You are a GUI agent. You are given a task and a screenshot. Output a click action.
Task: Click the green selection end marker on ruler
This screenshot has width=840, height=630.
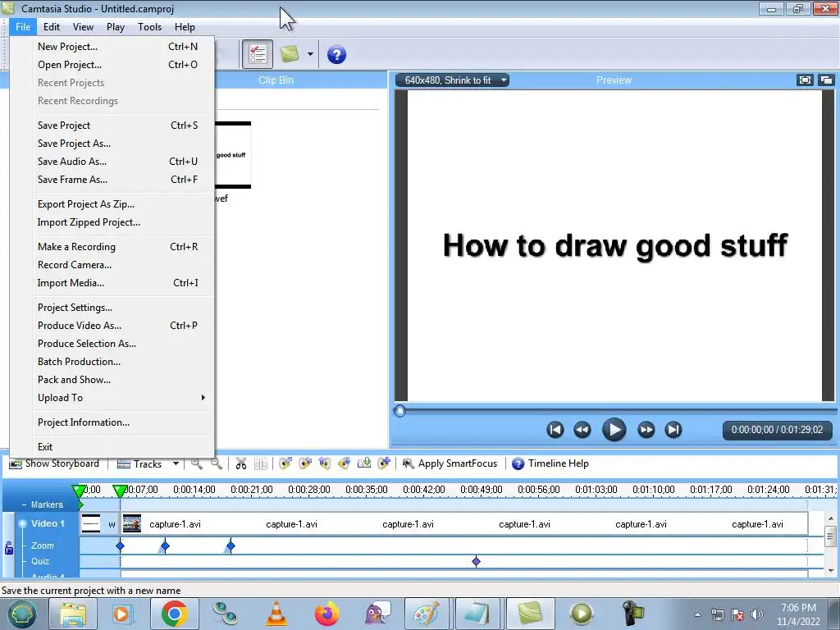coord(120,491)
